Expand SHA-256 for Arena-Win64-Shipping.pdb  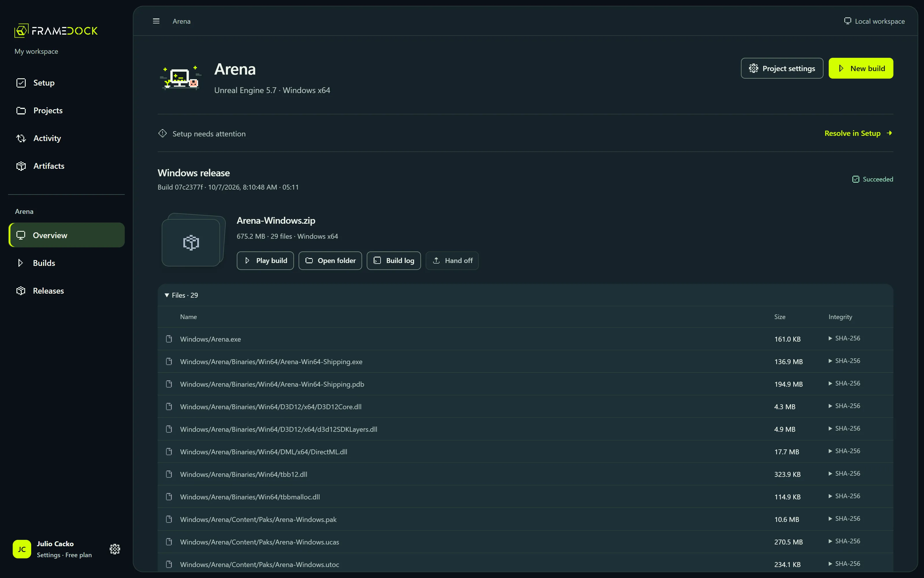pos(844,384)
